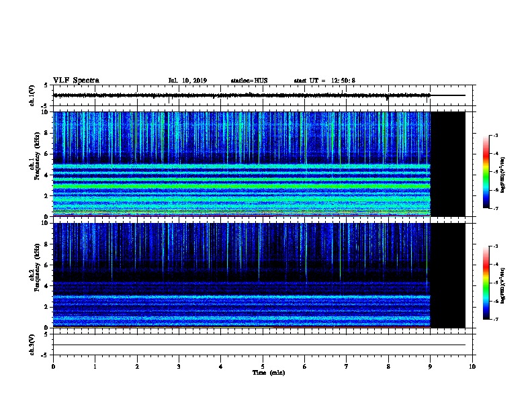Viewport: 532px width, 411px height.
Task: Click the "ch.3(V)" axis label
Action: pos(32,345)
